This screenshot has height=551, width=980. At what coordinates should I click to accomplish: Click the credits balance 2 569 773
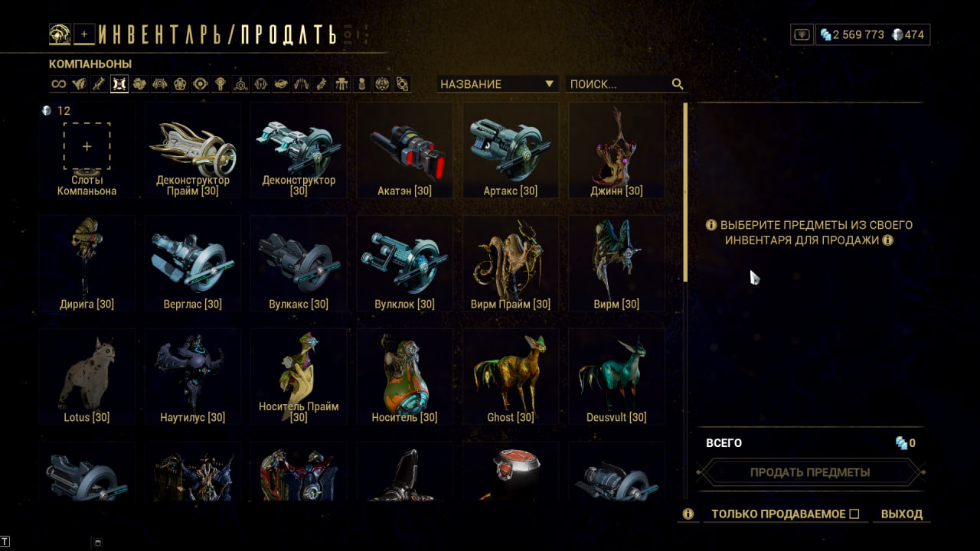point(857,34)
